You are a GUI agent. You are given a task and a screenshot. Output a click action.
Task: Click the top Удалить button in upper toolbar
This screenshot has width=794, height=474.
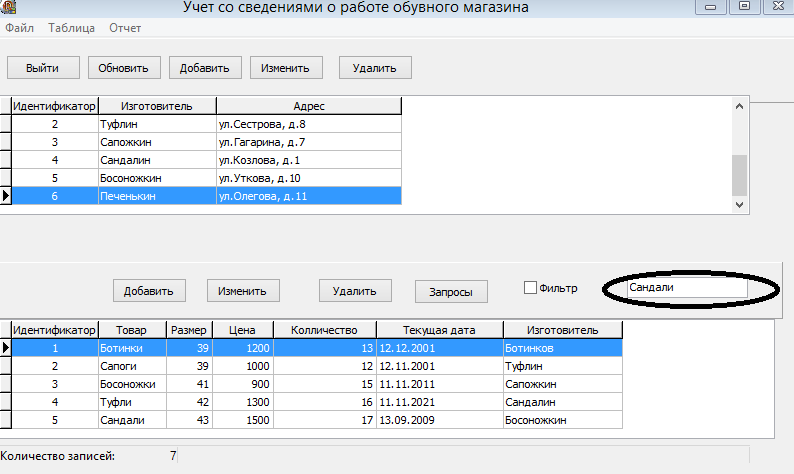coord(375,68)
